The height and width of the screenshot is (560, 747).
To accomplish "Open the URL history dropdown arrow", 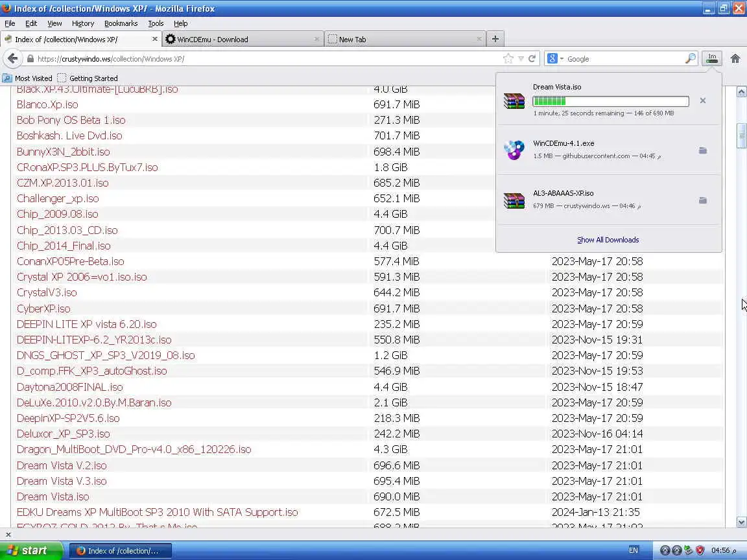I will coord(521,58).
